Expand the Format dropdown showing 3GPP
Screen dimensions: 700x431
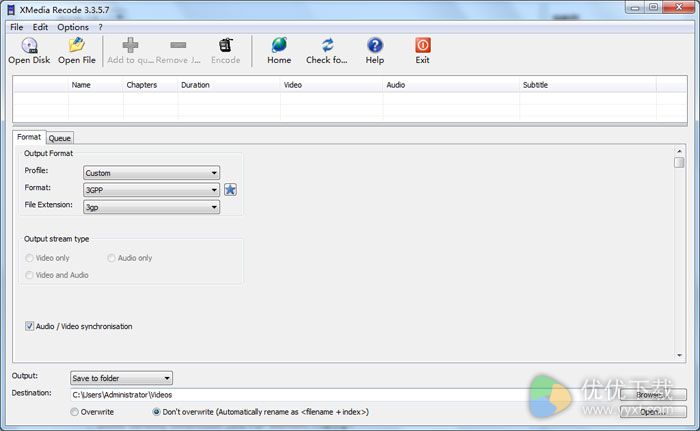coord(151,190)
